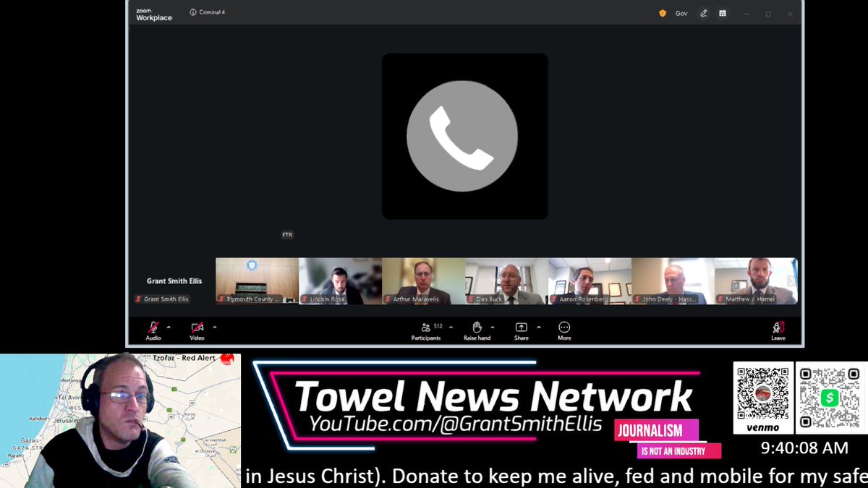868x488 pixels.
Task: Click Lincoln Rose muted mic icon
Action: (305, 299)
